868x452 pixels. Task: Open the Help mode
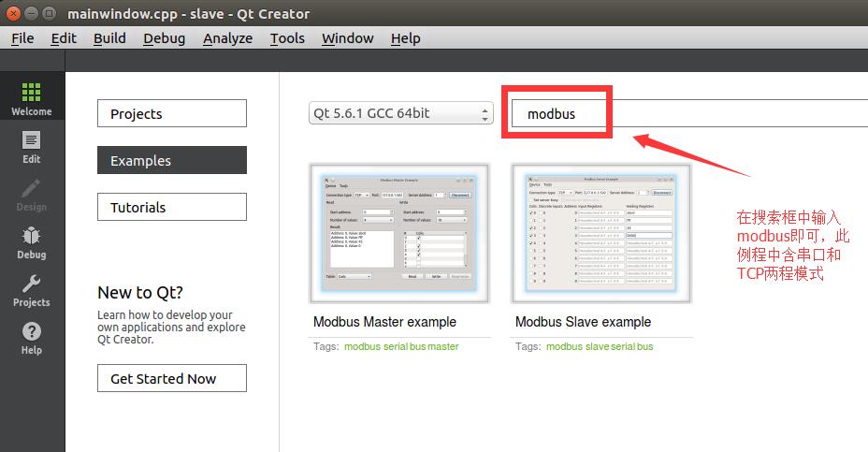point(32,339)
